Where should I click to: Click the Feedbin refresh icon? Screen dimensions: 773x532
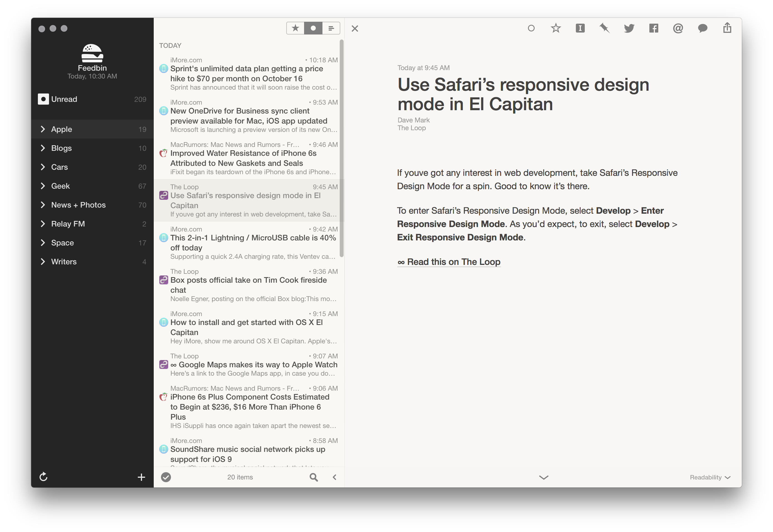(44, 476)
